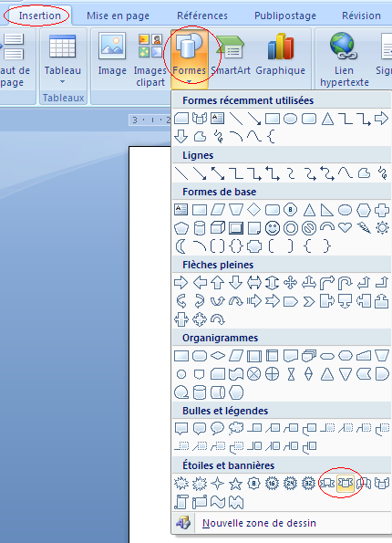This screenshot has width=392, height=543.
Task: Select the oval speech bubble
Action: tap(218, 429)
